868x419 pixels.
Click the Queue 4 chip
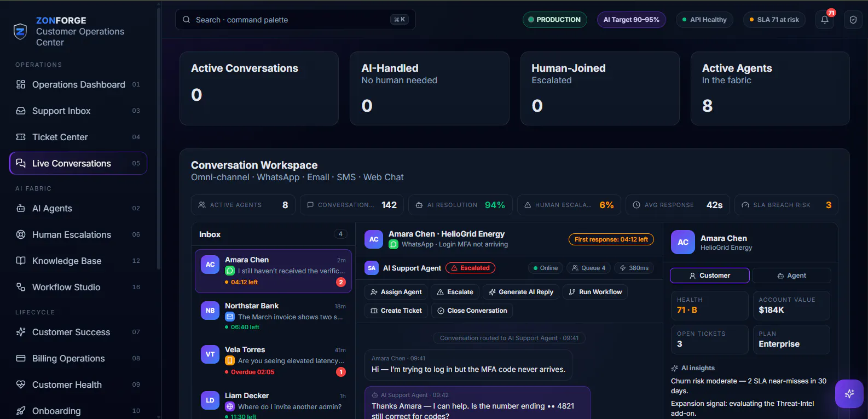point(588,268)
